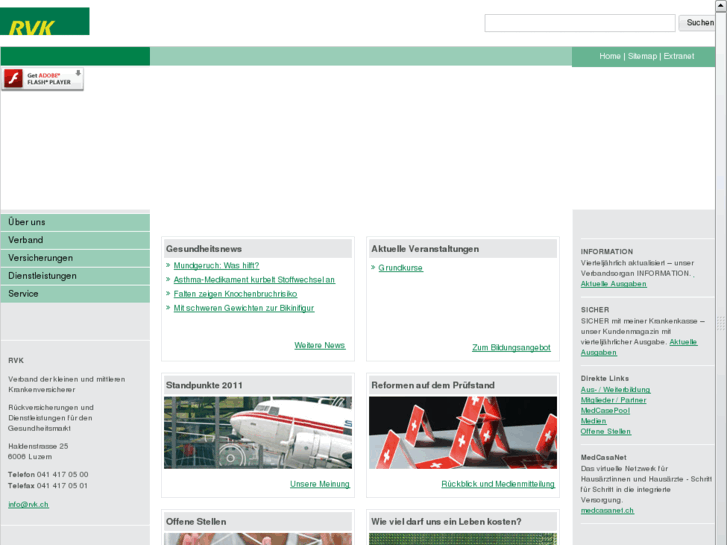Open the MedCasePool link
This screenshot has width=727, height=545.
click(x=605, y=411)
